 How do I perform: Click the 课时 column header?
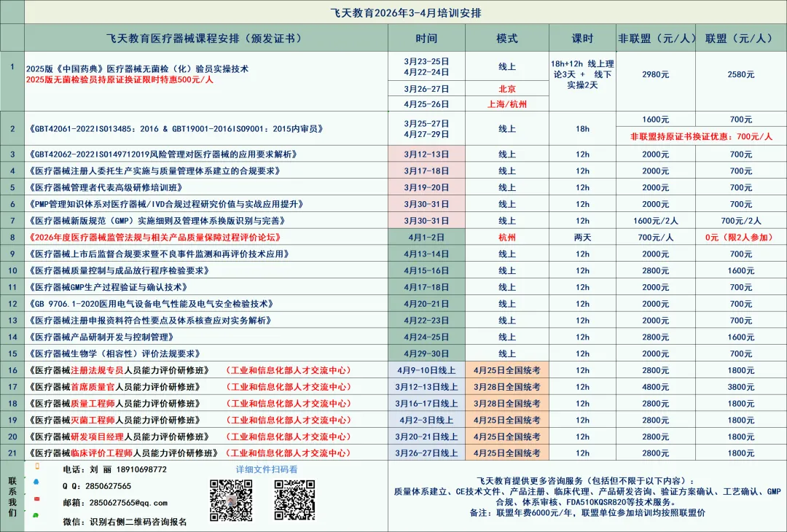tap(582, 38)
